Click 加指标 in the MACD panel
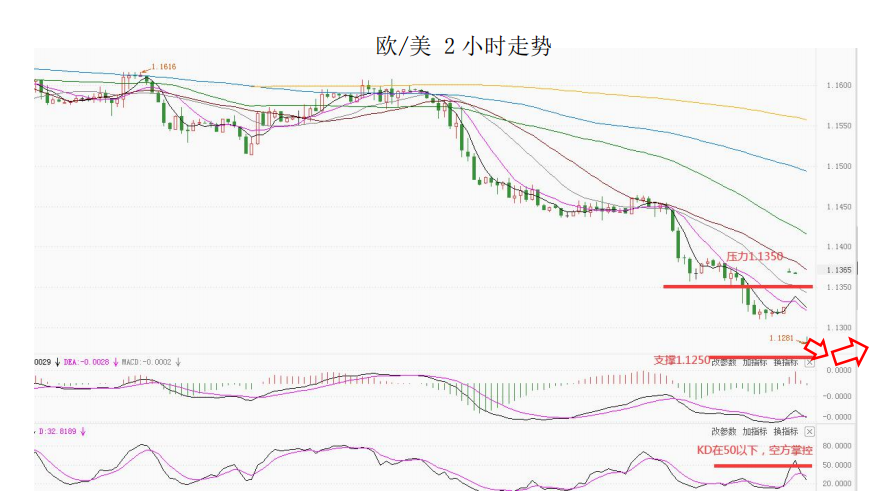The width and height of the screenshot is (875, 491). [x=755, y=362]
